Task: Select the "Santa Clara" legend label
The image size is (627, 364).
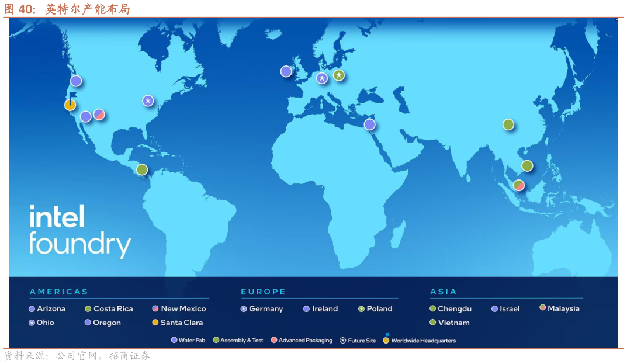Action: pyautogui.click(x=182, y=323)
